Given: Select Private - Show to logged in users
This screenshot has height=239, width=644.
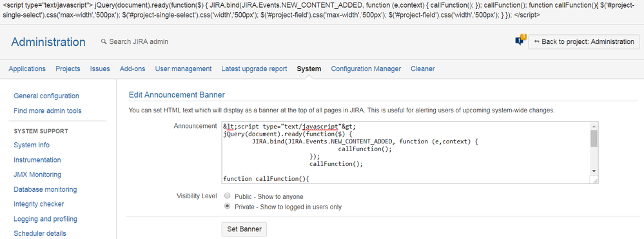Looking at the screenshot, I should [x=227, y=207].
